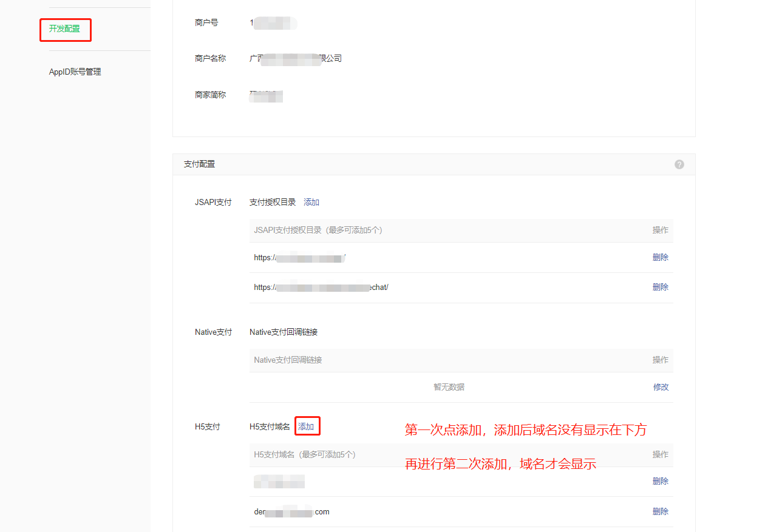Image resolution: width=765 pixels, height=532 pixels.
Task: Open AppID账号管理 in the sidebar
Action: coord(75,72)
